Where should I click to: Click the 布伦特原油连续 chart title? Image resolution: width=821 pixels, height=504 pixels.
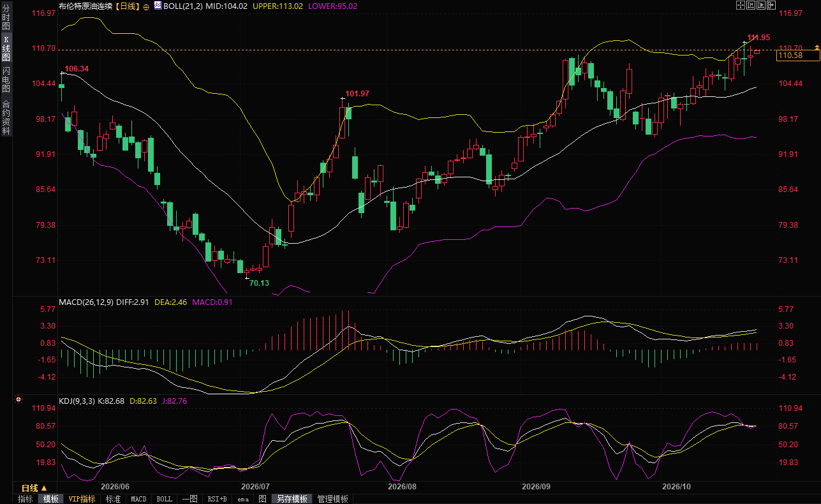click(85, 6)
